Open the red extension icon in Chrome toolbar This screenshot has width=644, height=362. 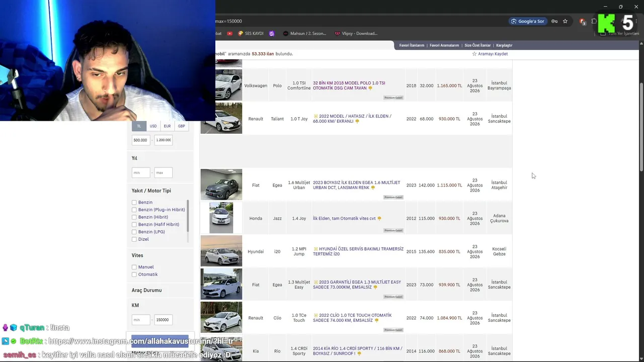pyautogui.click(x=582, y=21)
